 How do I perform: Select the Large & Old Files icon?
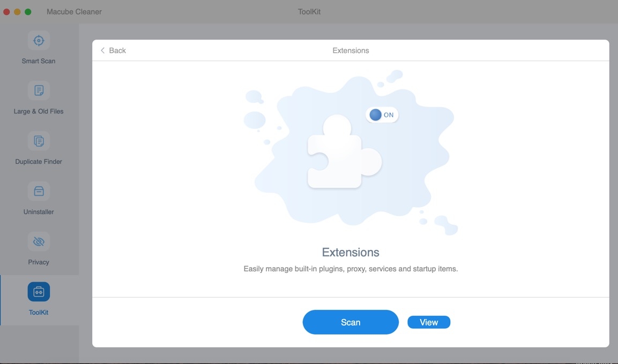click(x=39, y=90)
